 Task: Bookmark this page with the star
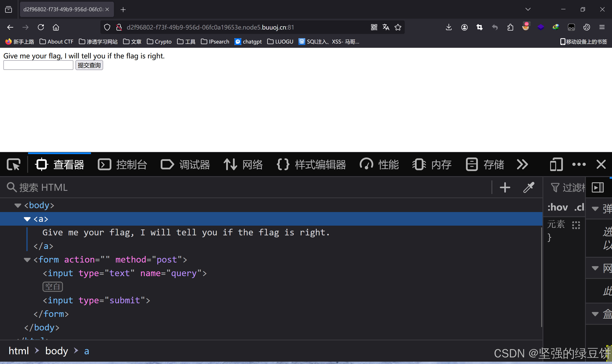398,27
